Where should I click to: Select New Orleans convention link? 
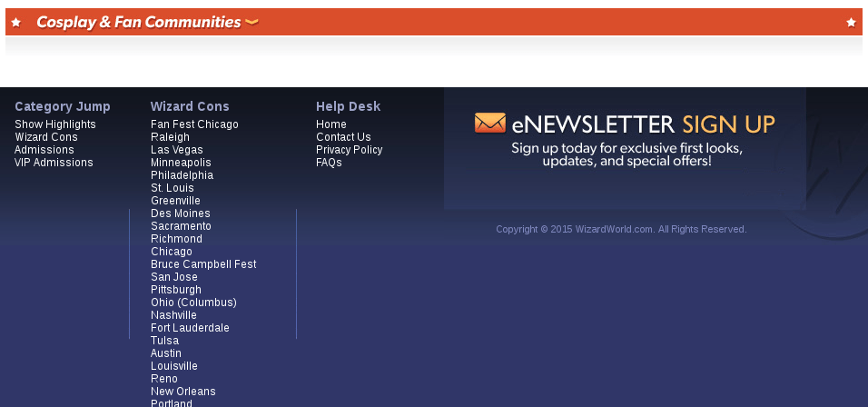point(183,392)
